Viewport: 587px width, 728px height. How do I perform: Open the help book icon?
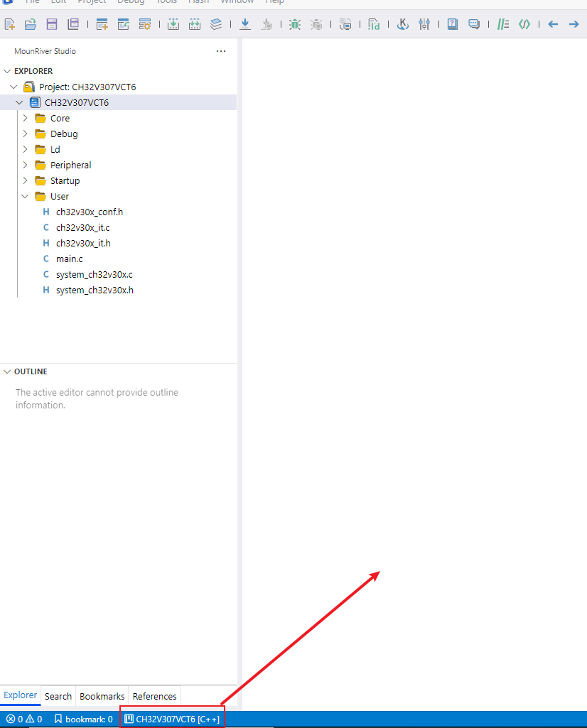tap(453, 24)
